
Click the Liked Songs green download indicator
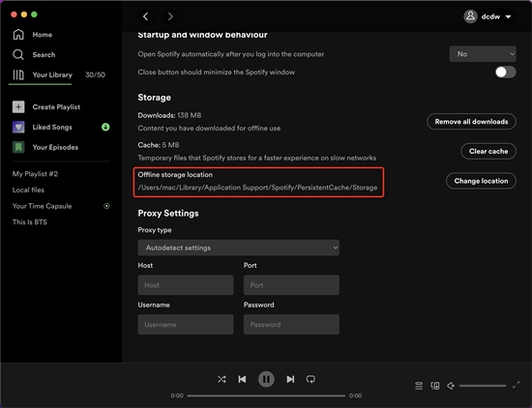[x=105, y=127]
